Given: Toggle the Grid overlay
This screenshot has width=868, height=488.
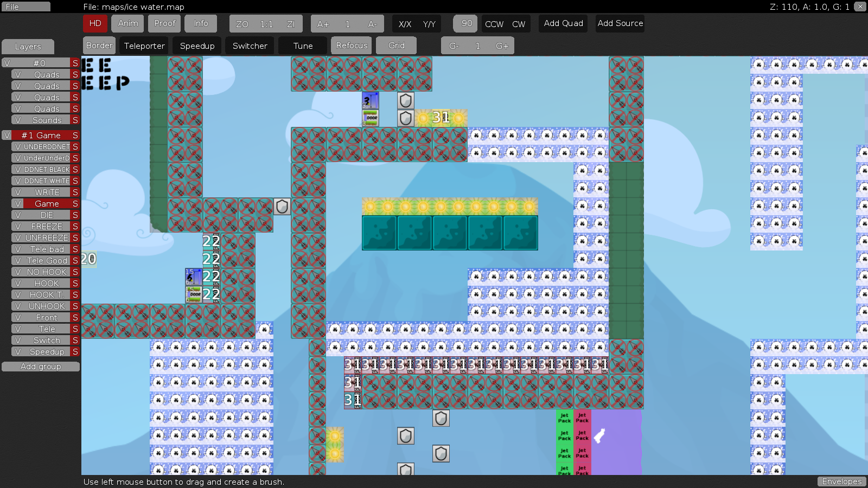Looking at the screenshot, I should pyautogui.click(x=396, y=46).
